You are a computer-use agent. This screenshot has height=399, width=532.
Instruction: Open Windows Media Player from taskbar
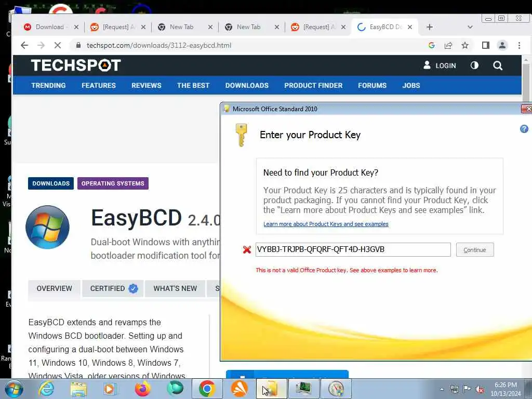(110, 389)
